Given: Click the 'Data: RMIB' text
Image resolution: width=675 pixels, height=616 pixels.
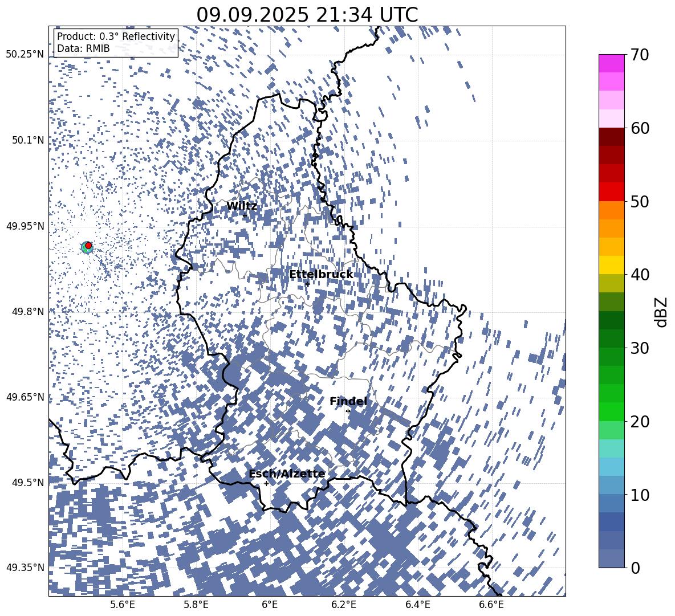Looking at the screenshot, I should click(x=83, y=48).
